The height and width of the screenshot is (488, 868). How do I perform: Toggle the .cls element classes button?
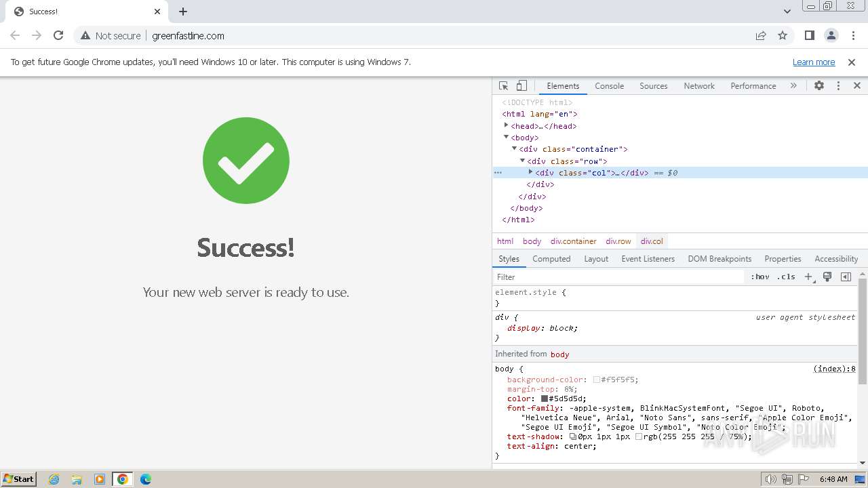point(787,277)
